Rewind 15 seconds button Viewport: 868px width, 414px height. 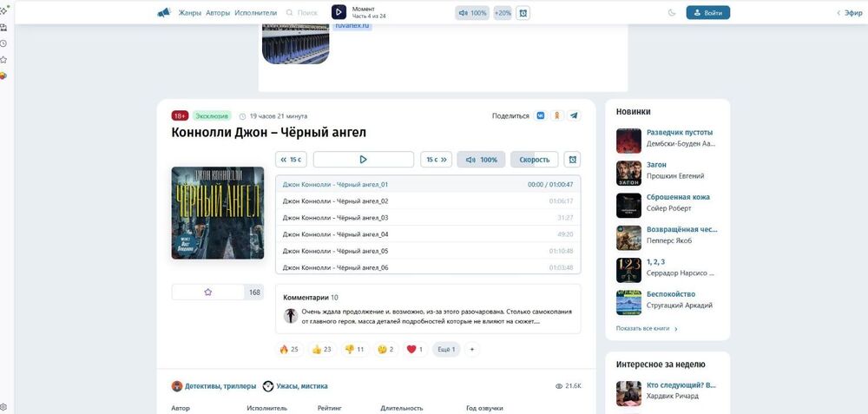[291, 160]
